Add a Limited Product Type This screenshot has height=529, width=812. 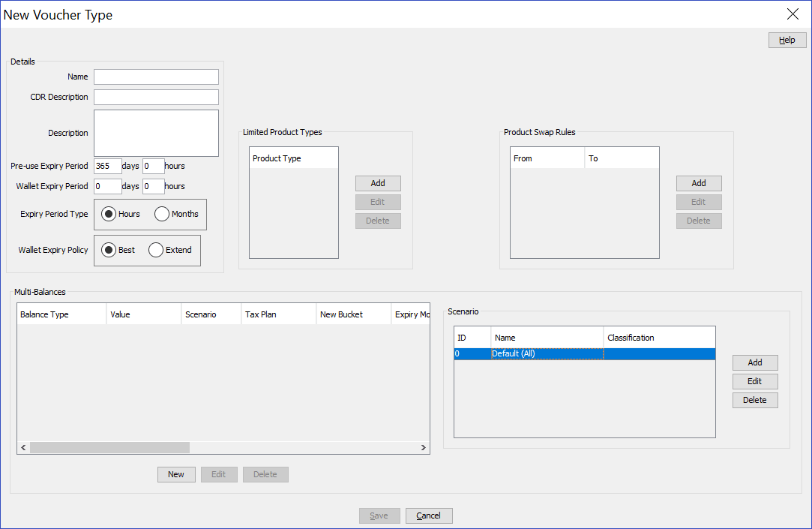378,183
